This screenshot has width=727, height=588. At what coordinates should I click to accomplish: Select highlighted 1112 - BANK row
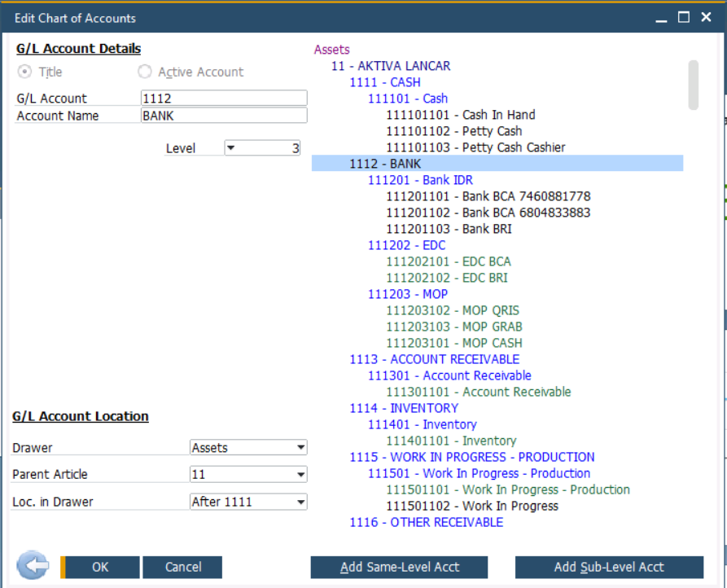(497, 163)
